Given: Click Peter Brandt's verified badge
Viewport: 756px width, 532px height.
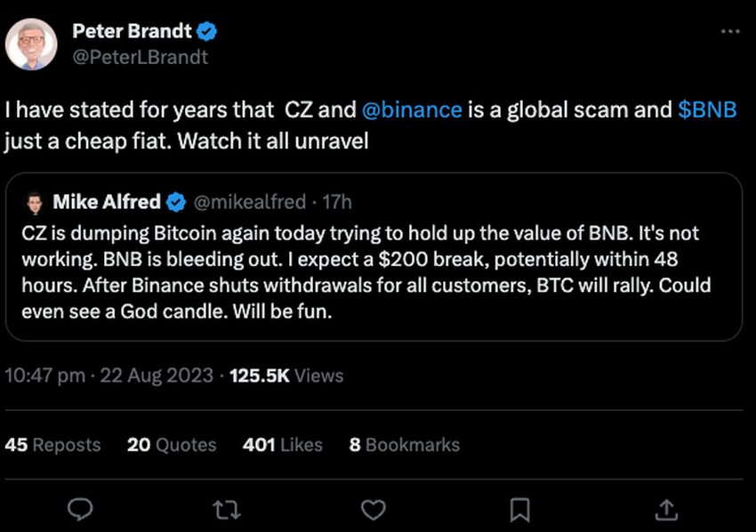Looking at the screenshot, I should 206,30.
